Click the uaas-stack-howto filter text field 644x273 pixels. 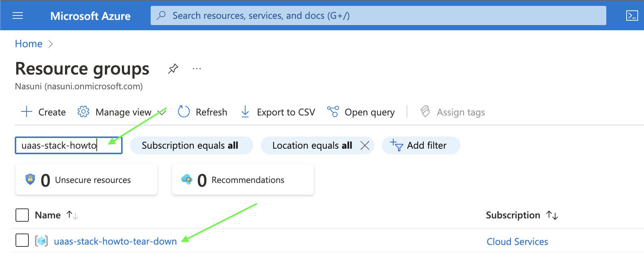pos(69,145)
